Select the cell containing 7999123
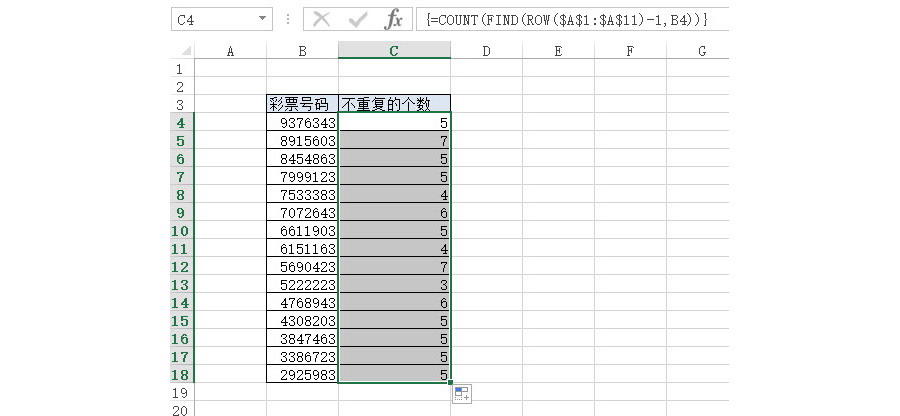 click(302, 176)
